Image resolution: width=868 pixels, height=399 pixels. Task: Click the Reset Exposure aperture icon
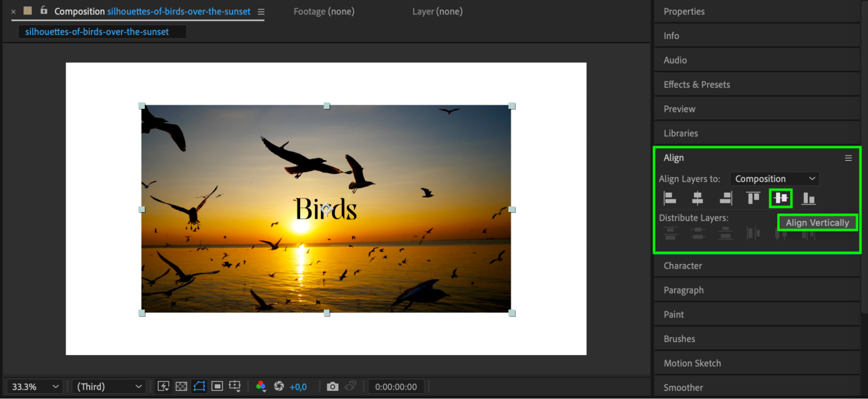(279, 386)
